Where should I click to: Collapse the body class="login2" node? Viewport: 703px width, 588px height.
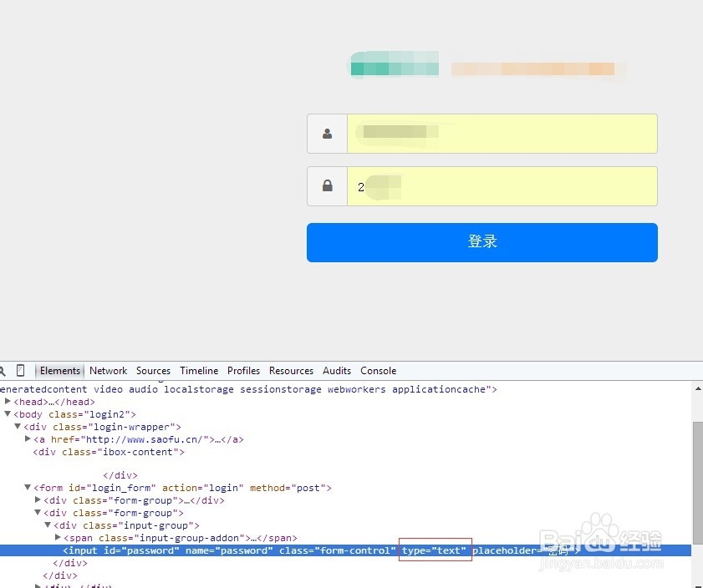pyautogui.click(x=8, y=413)
